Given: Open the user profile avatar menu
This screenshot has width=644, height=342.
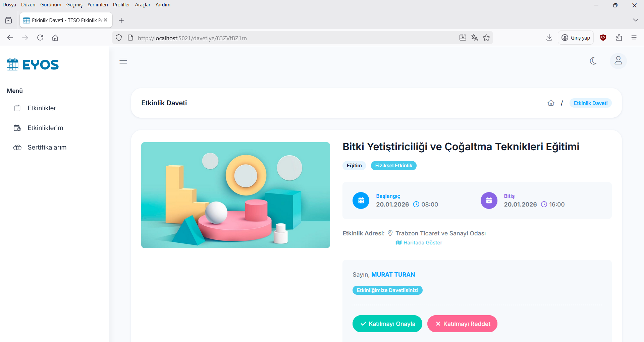Looking at the screenshot, I should click(618, 61).
